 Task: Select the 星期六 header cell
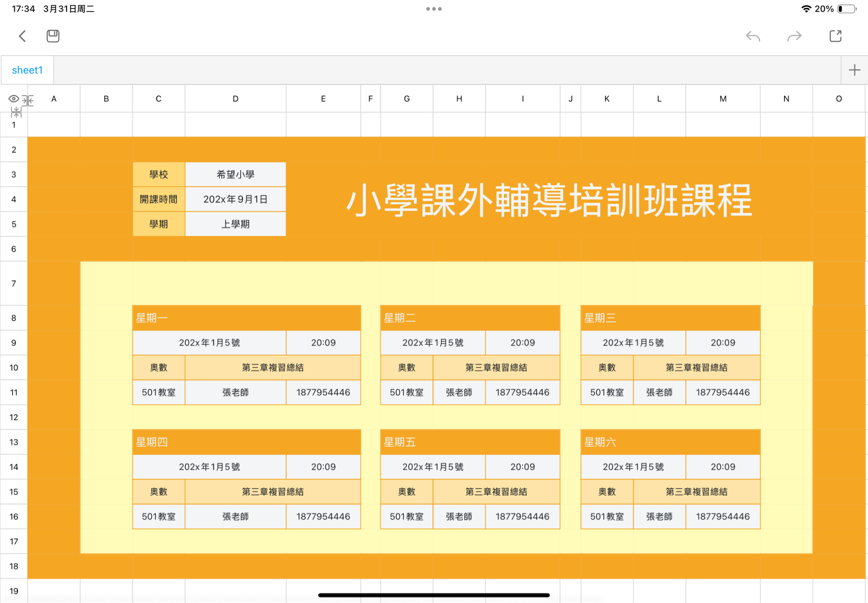(x=671, y=442)
